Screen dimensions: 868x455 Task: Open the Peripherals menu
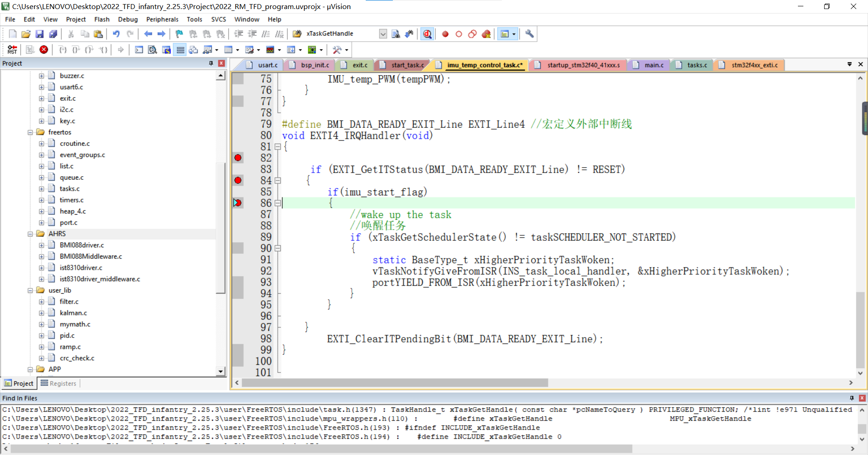[x=162, y=19]
